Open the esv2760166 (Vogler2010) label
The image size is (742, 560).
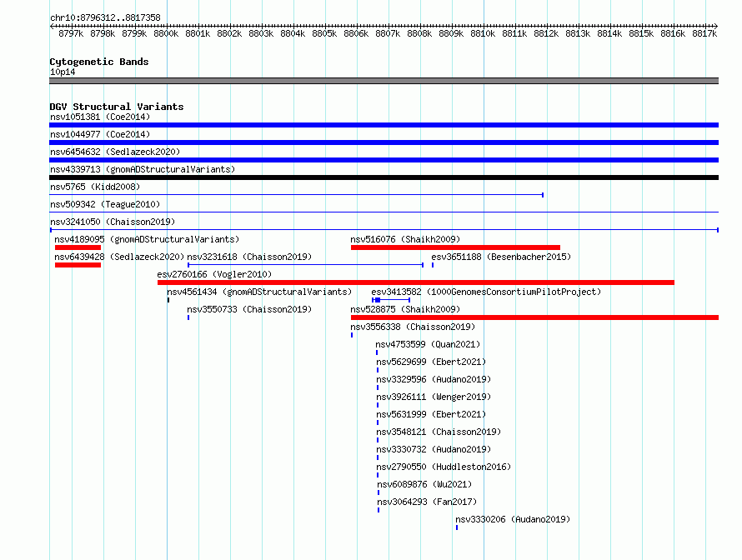click(214, 274)
